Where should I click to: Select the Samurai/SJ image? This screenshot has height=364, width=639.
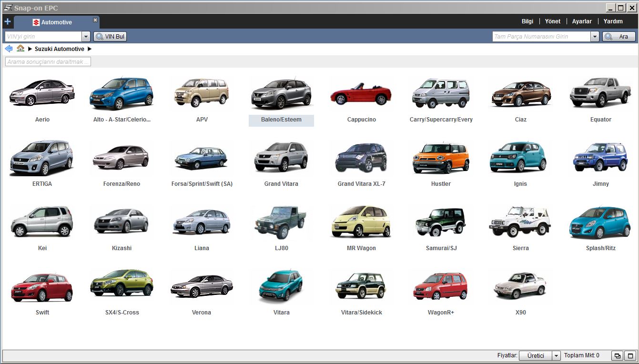tap(441, 222)
